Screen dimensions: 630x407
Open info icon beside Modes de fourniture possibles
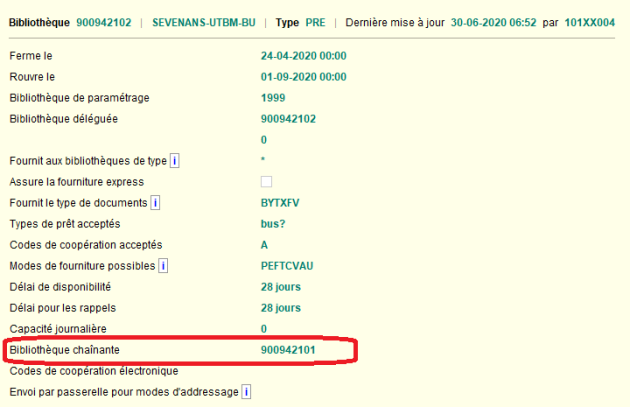click(163, 266)
